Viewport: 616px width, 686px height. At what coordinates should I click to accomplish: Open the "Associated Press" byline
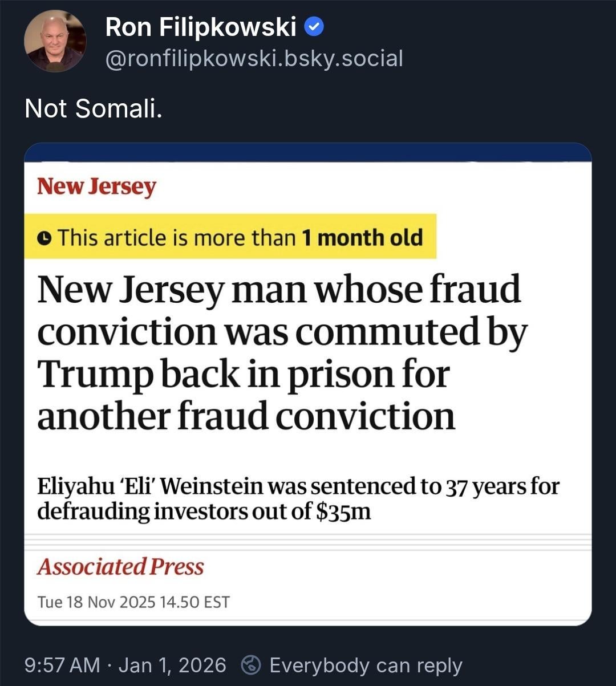[120, 566]
